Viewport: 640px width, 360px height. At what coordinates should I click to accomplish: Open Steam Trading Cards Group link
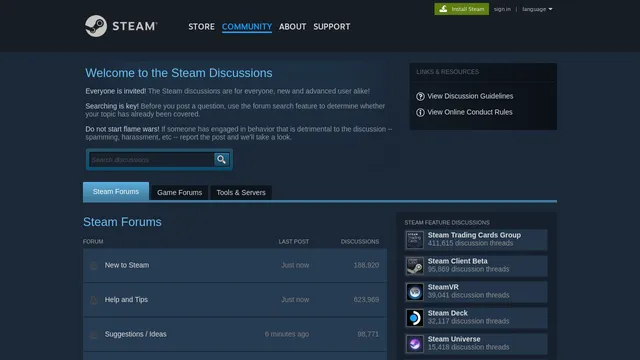(474, 235)
